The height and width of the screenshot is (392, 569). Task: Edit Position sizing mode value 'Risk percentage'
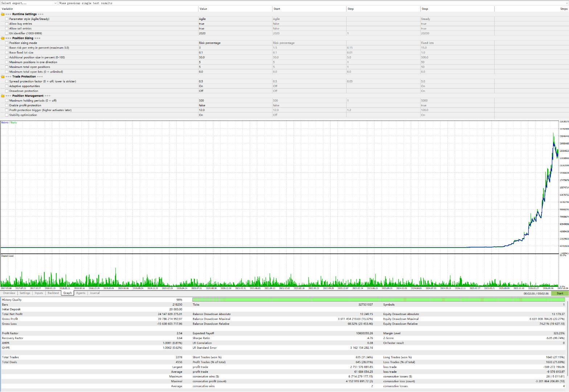click(235, 43)
